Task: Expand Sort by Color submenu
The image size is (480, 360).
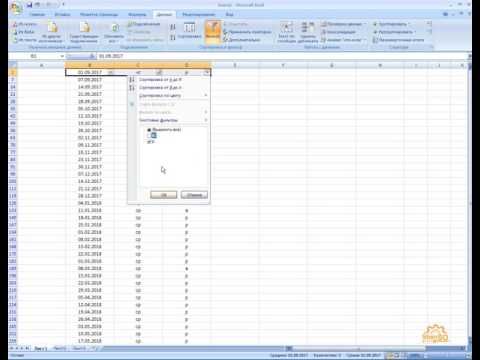Action: (169, 95)
